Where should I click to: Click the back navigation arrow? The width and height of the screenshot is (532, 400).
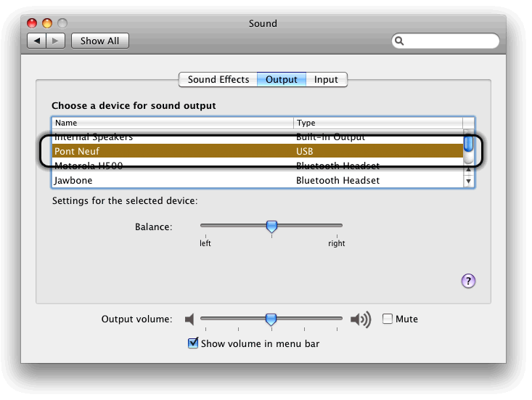(x=38, y=41)
